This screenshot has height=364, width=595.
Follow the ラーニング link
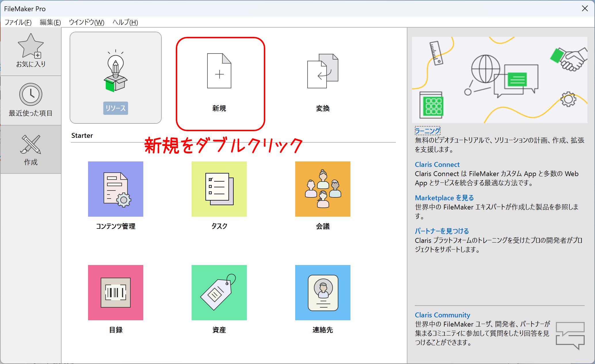tap(427, 131)
